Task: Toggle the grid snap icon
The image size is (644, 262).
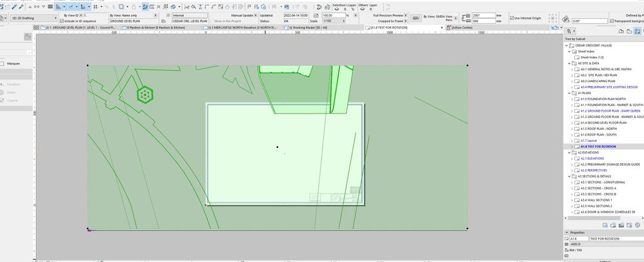Action: point(96,7)
